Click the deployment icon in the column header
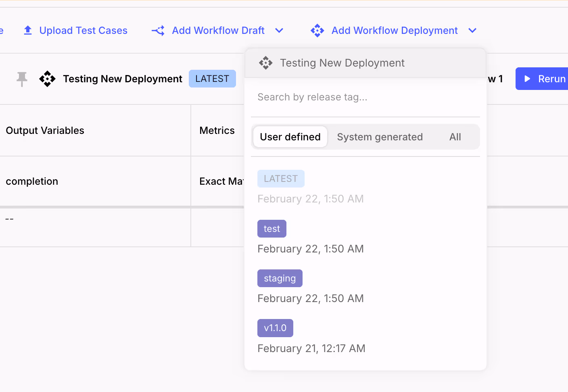The width and height of the screenshot is (568, 392). (48, 79)
